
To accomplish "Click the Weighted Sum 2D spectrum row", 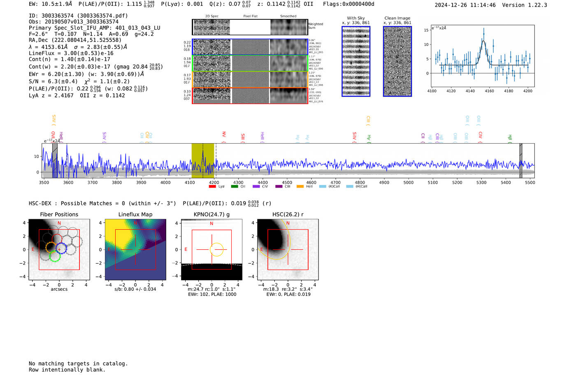I will pos(250,27).
